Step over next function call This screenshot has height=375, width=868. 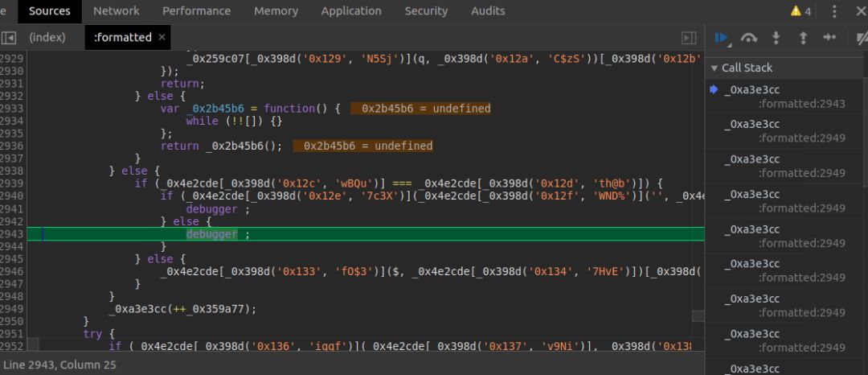click(749, 38)
